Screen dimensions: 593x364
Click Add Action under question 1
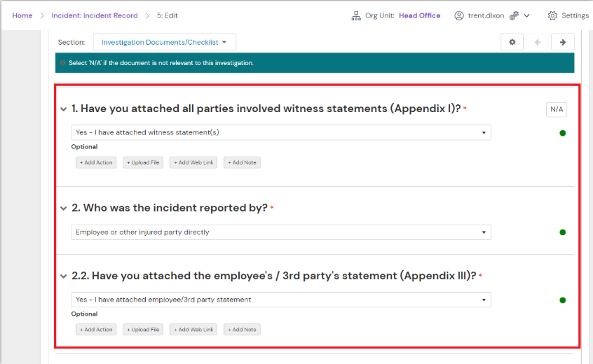[x=95, y=162]
